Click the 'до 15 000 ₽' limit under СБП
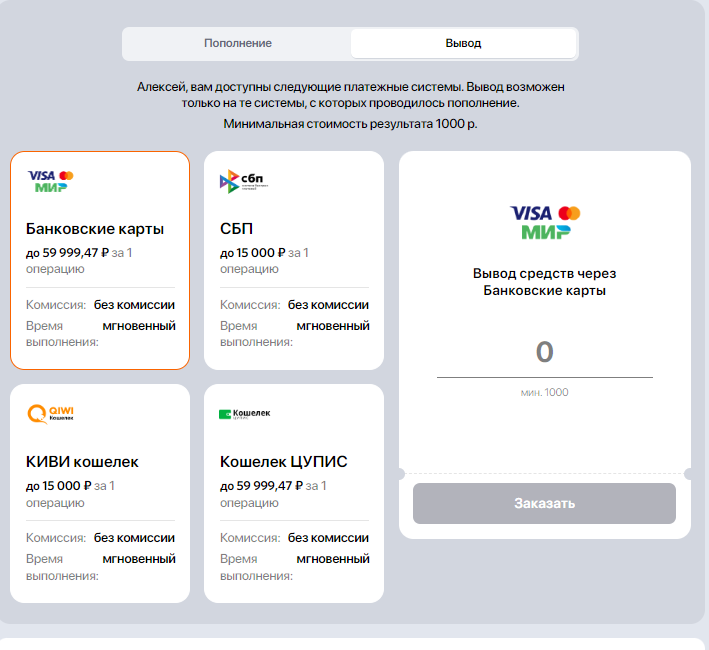The image size is (709, 650). click(253, 253)
